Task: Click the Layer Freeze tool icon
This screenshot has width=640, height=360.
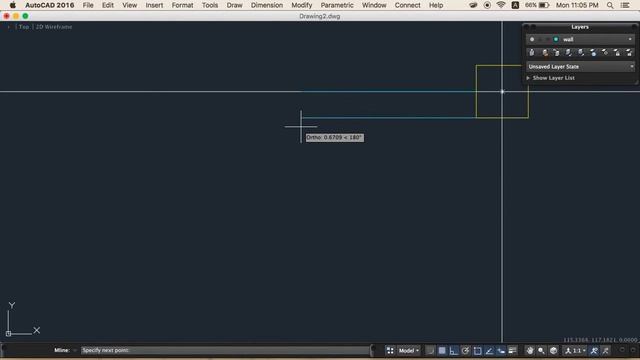Action: [593, 53]
